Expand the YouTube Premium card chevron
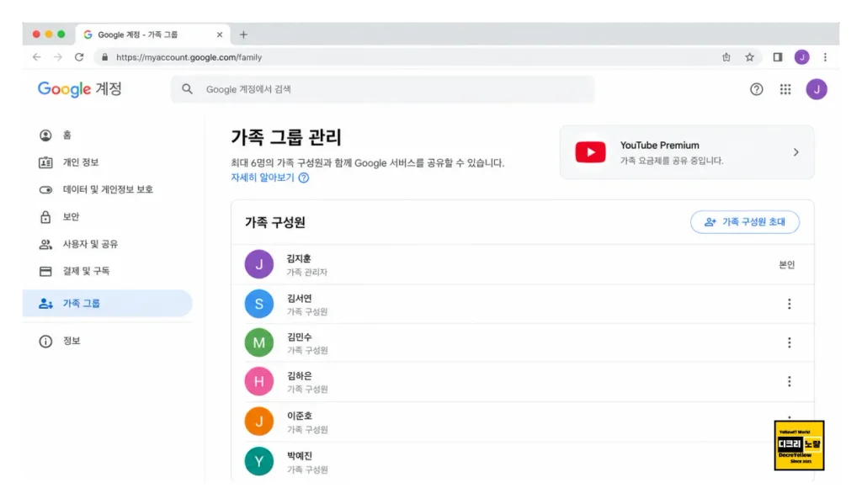The height and width of the screenshot is (504, 862). [x=796, y=152]
